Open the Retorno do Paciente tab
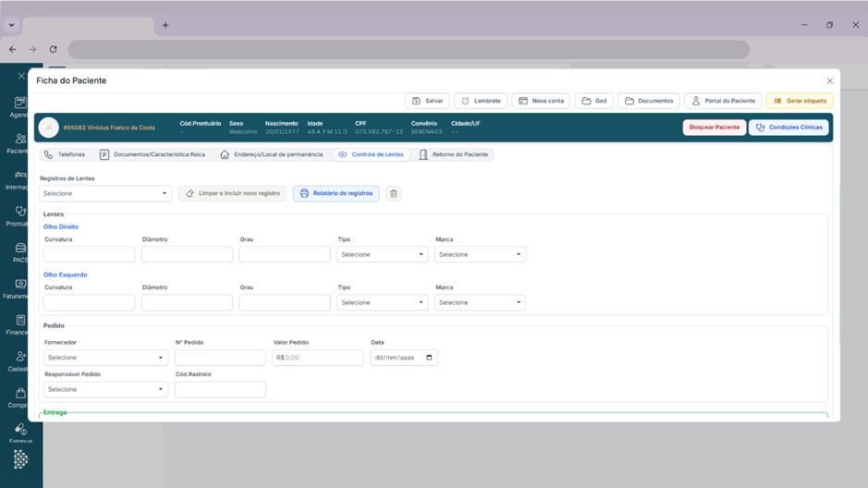Screen dimensions: 868x488 (453, 155)
